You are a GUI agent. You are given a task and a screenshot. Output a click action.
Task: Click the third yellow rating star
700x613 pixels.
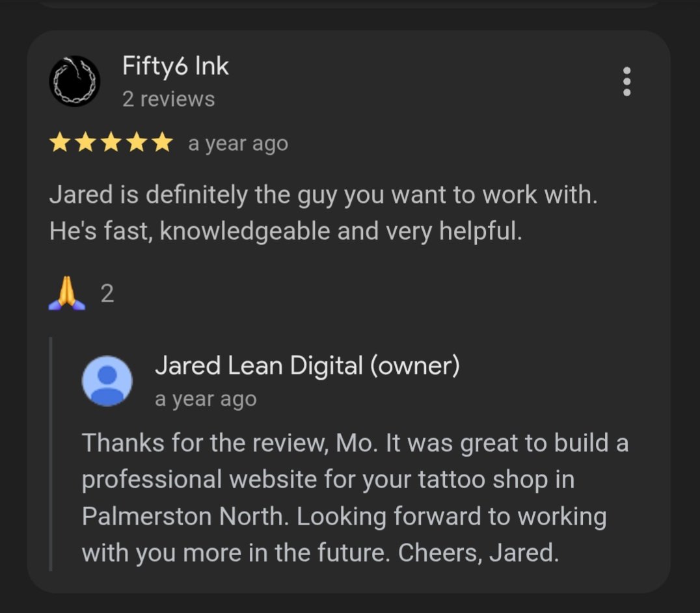111,143
